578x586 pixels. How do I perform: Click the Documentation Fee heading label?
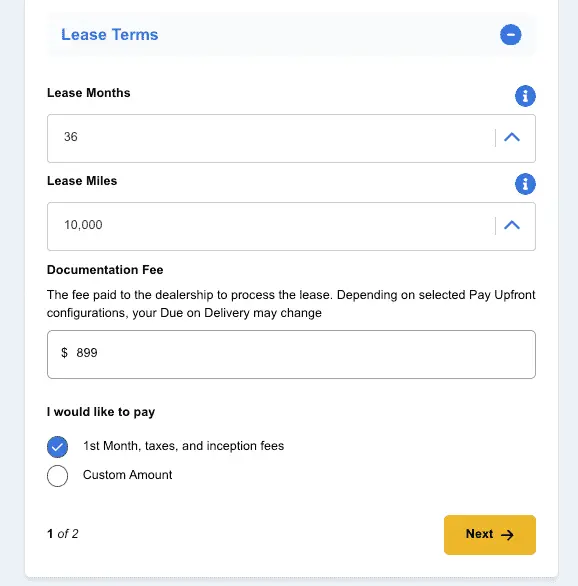(x=105, y=270)
